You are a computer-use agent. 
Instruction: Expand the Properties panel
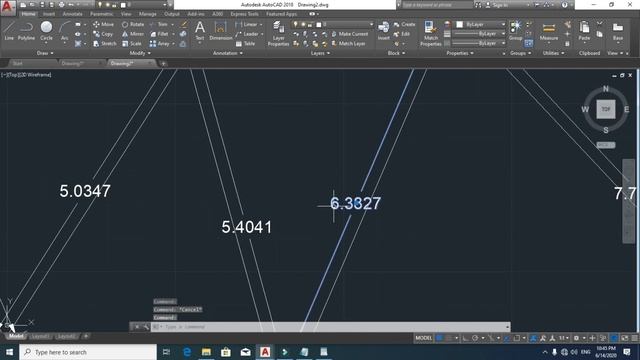tap(460, 53)
